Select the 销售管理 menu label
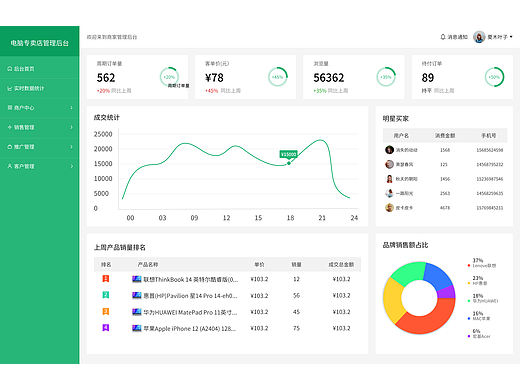The height and width of the screenshot is (390, 520). [x=24, y=127]
